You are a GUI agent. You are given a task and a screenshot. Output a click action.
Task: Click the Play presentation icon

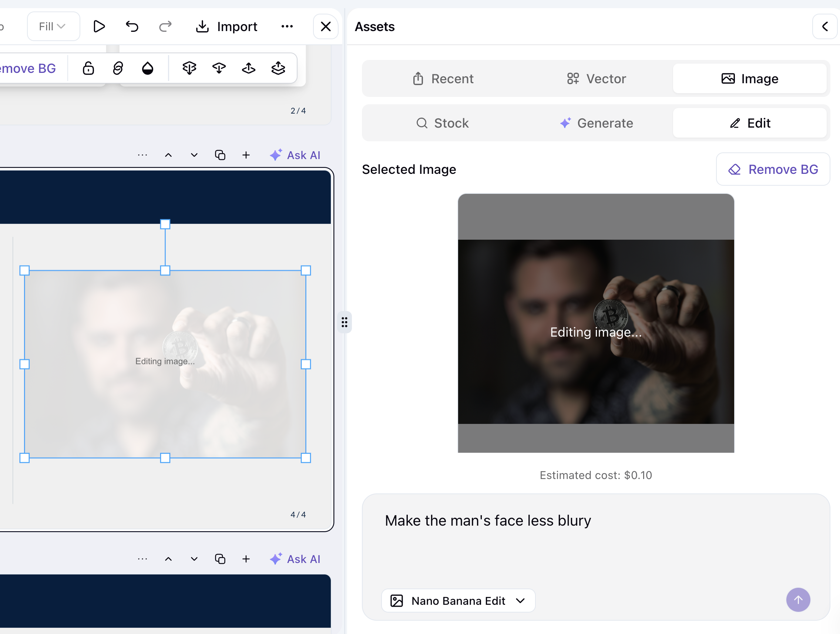click(99, 26)
